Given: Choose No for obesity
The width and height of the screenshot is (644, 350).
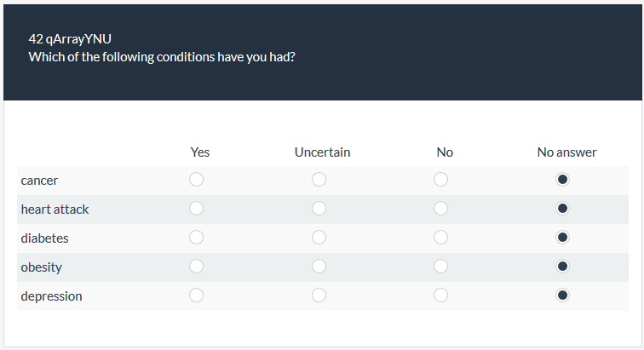Looking at the screenshot, I should [441, 267].
